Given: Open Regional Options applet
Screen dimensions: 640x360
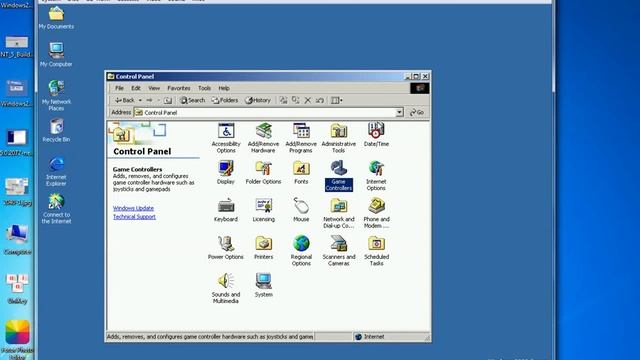Looking at the screenshot, I should tap(301, 251).
